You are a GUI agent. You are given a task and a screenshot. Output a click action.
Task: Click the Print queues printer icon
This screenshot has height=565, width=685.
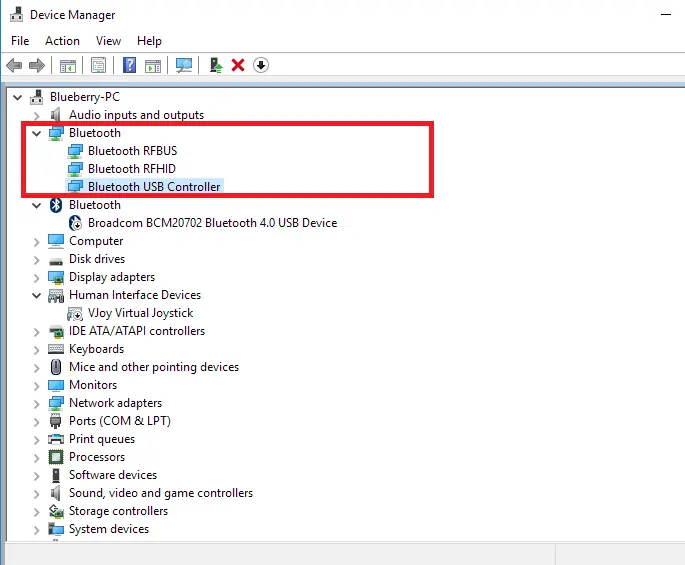pos(55,439)
